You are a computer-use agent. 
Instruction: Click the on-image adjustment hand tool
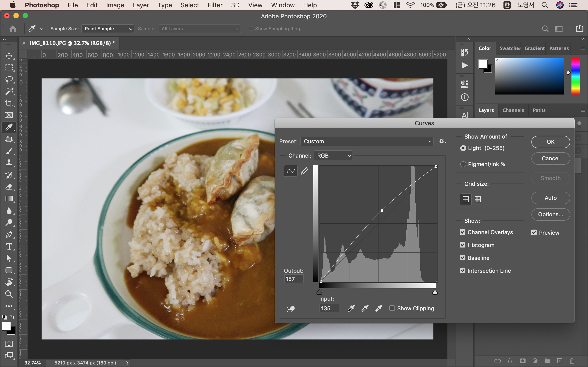tap(291, 309)
